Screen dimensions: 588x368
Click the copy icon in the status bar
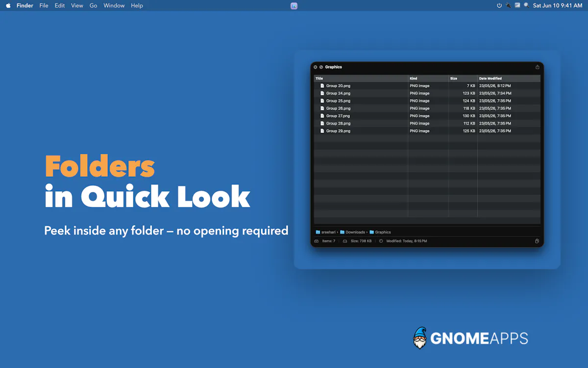click(538, 241)
